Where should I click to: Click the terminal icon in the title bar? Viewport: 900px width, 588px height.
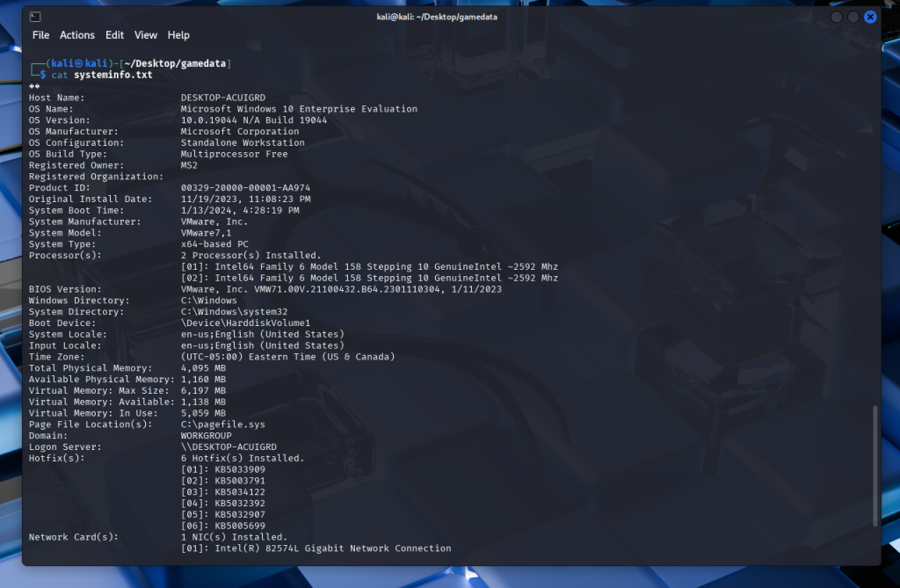coord(35,17)
